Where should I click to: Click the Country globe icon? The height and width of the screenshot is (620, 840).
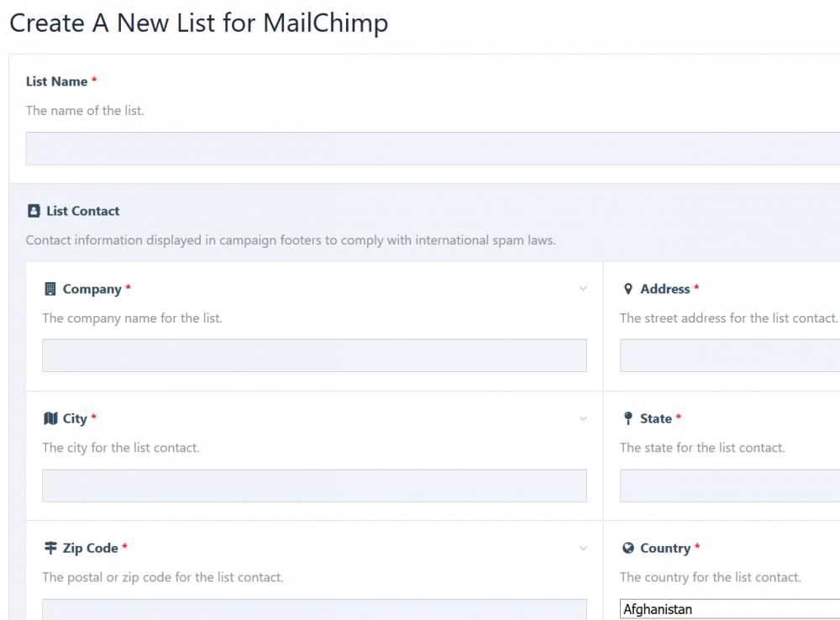point(627,548)
